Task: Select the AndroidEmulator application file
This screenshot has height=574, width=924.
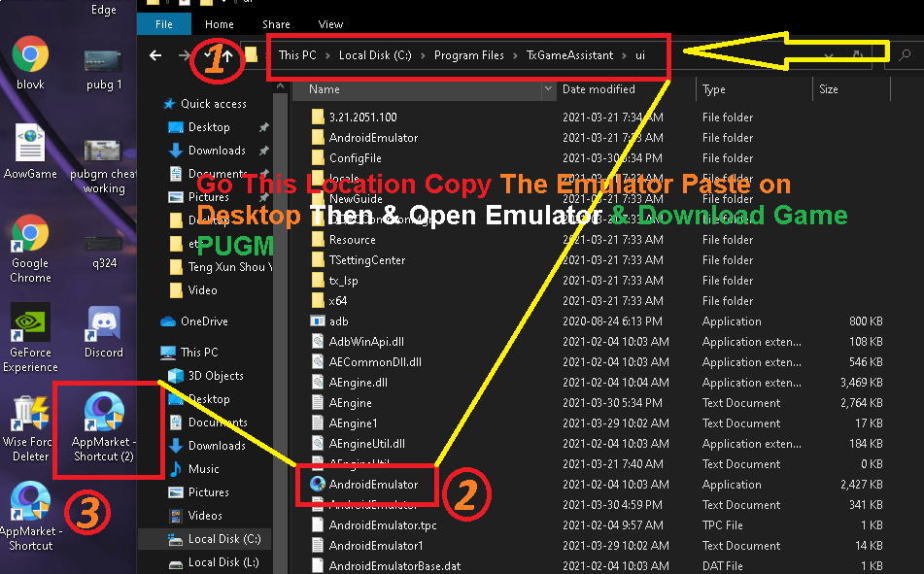Action: click(373, 485)
